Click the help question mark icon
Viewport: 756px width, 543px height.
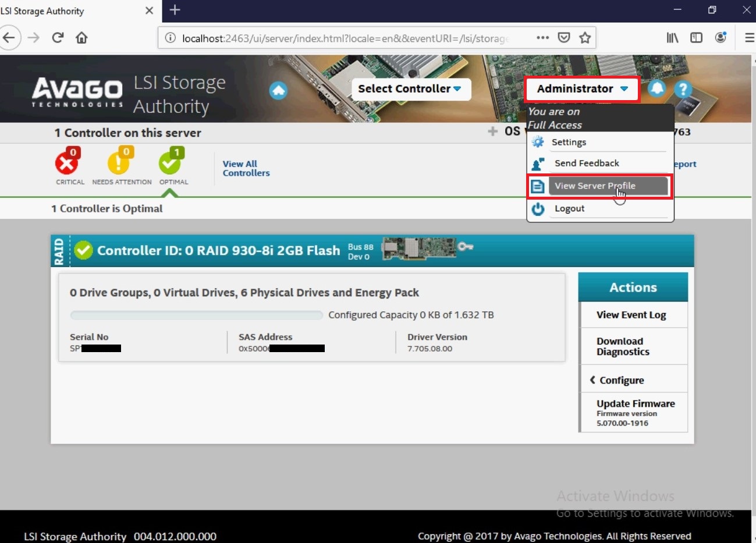[x=683, y=89]
